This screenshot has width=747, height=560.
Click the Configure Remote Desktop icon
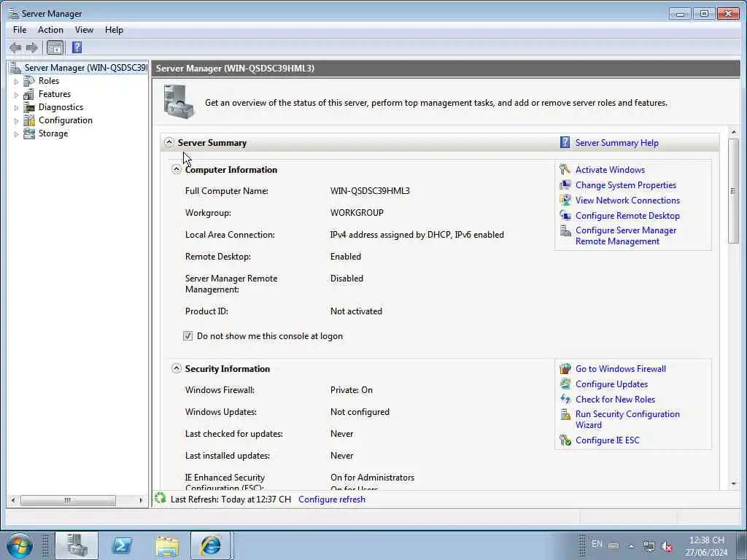click(x=565, y=215)
